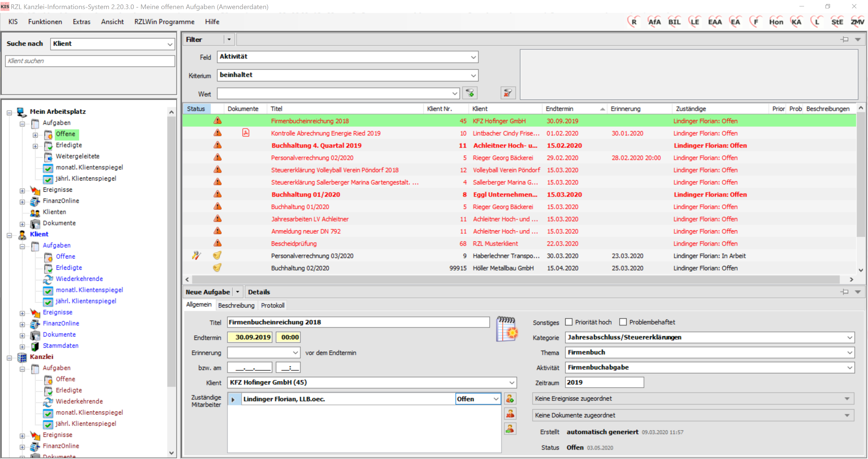
Task: Click the add employee icon
Action: [510, 399]
